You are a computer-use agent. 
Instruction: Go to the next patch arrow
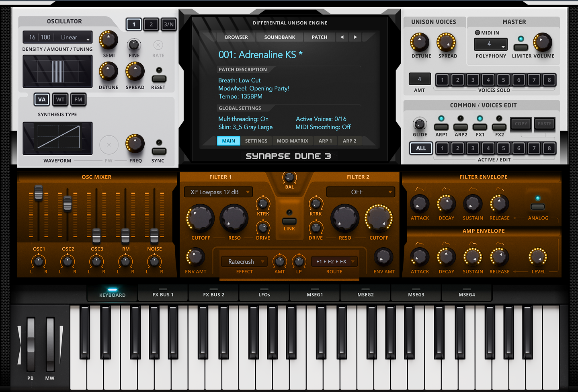tap(355, 37)
